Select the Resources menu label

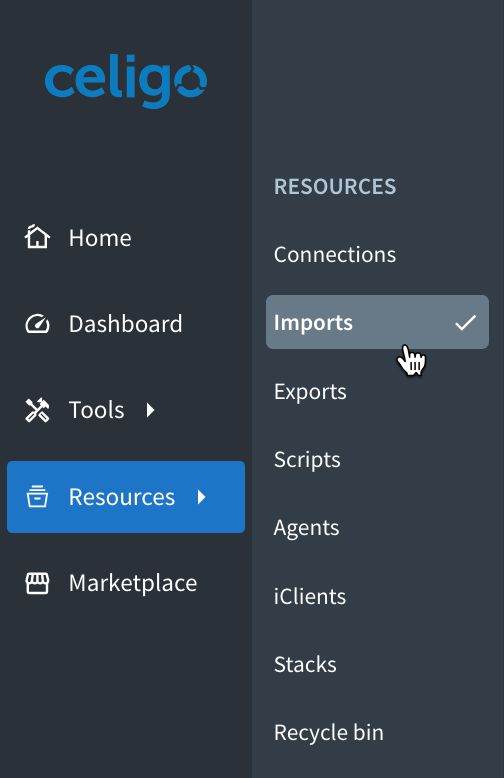[x=122, y=497]
